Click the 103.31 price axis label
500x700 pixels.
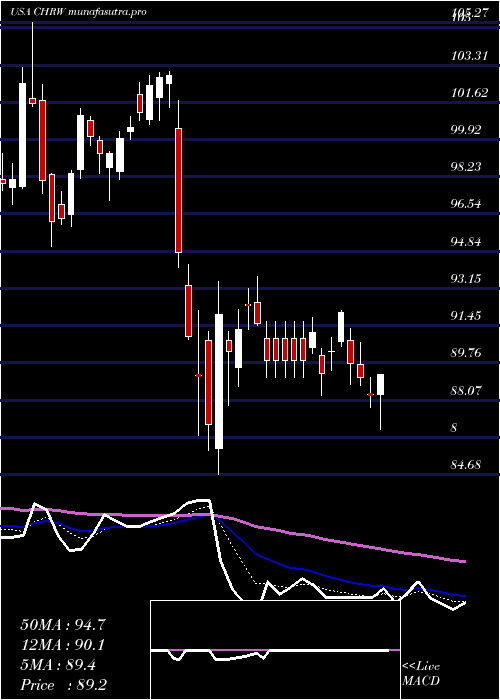click(x=469, y=56)
